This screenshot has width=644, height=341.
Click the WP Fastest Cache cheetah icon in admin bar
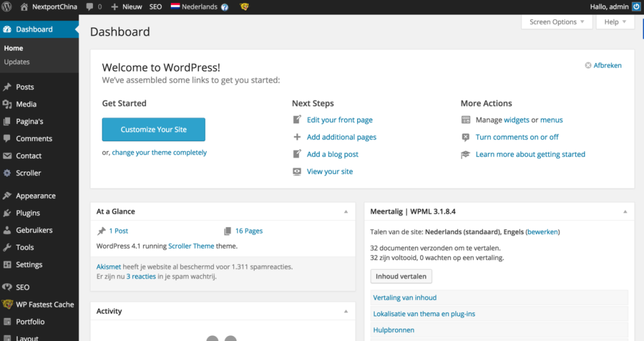(245, 6)
